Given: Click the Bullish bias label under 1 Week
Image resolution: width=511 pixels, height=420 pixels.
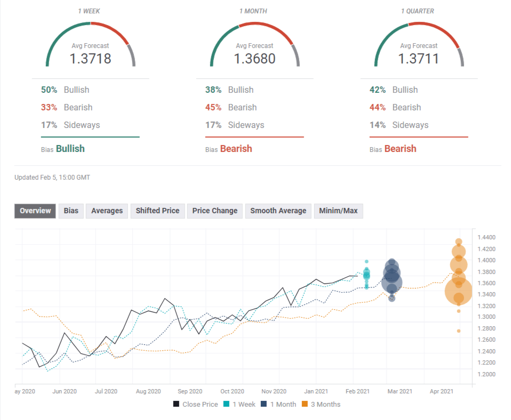Looking at the screenshot, I should [x=70, y=149].
